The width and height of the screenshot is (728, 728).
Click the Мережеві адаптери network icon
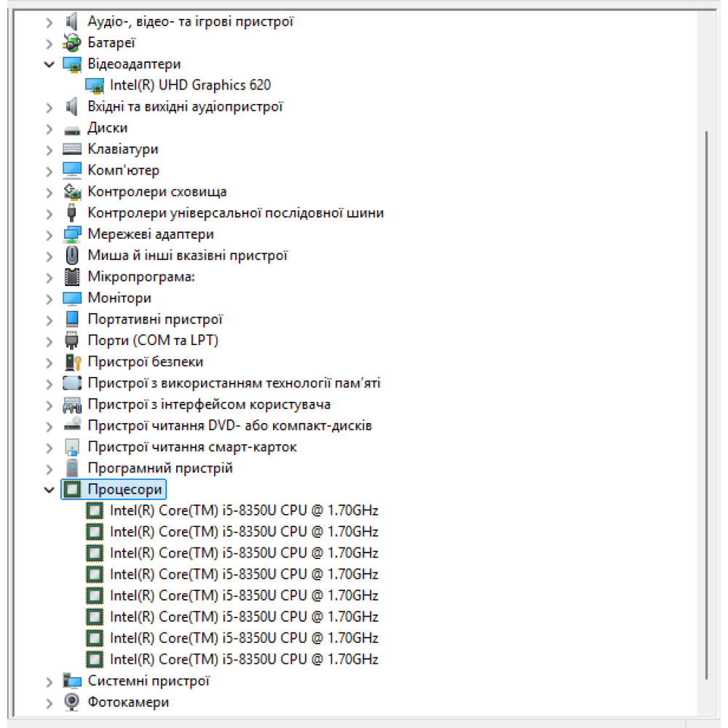pyautogui.click(x=72, y=234)
